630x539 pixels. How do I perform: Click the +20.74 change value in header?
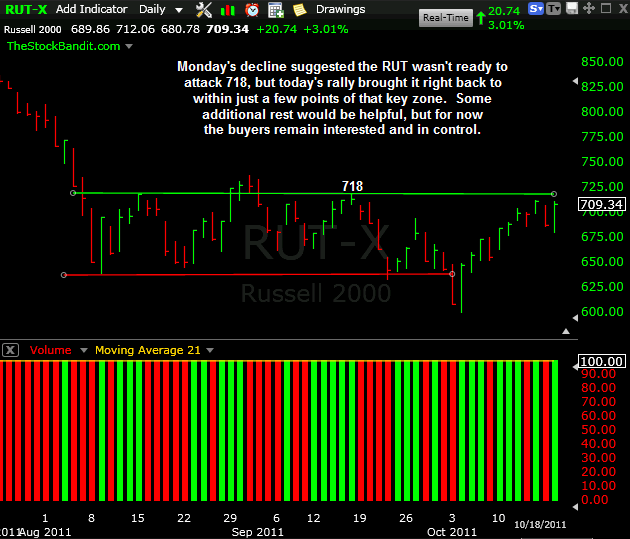pyautogui.click(x=276, y=29)
